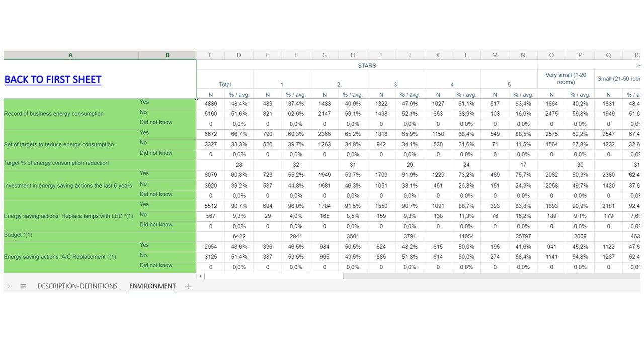The width and height of the screenshot is (644, 362).
Task: Click the percentage cell 73,2%
Action: [466, 175]
